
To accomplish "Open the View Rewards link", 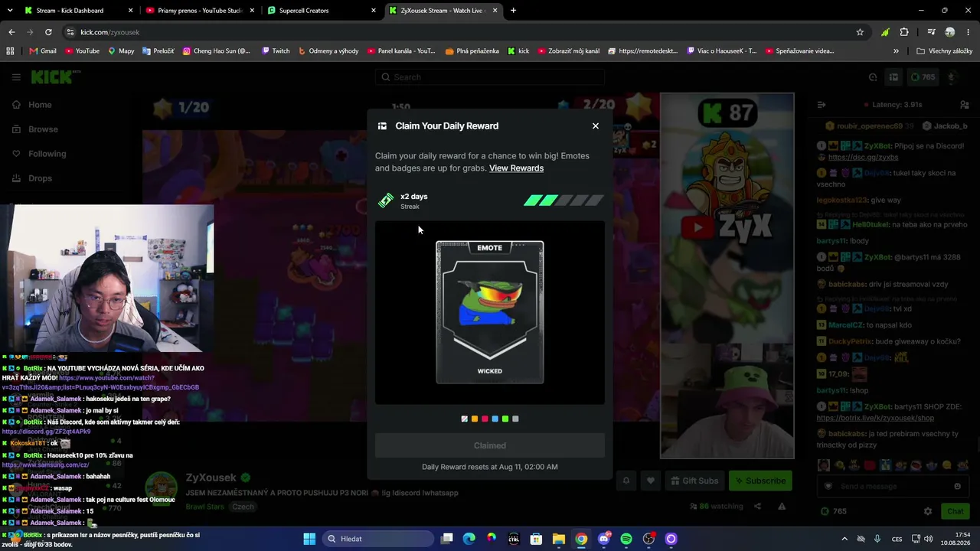I will click(516, 168).
